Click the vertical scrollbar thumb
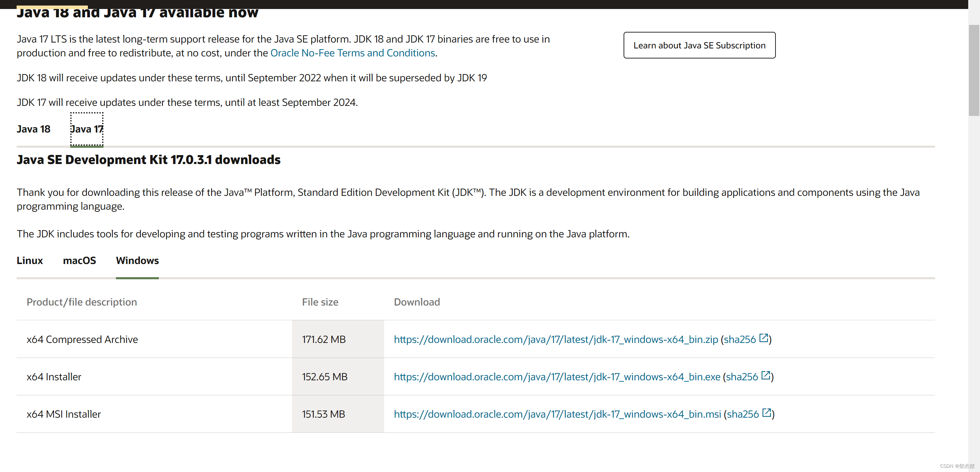Viewport: 980px width, 472px height. [x=973, y=70]
